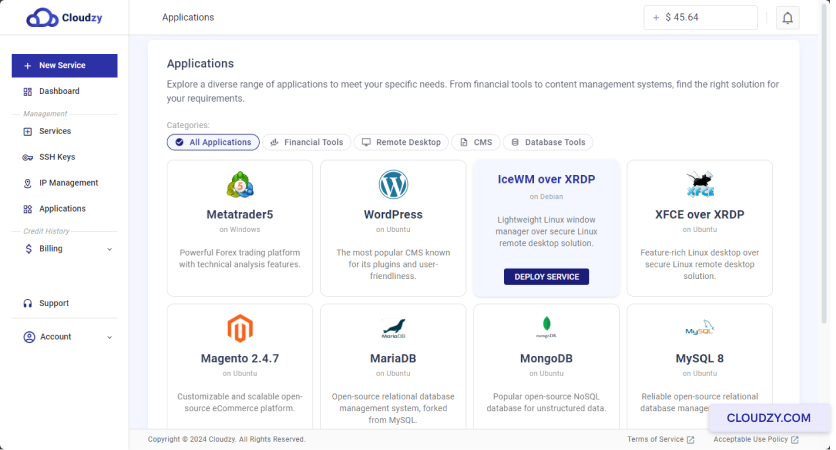Click the Account sidebar label

coord(55,337)
